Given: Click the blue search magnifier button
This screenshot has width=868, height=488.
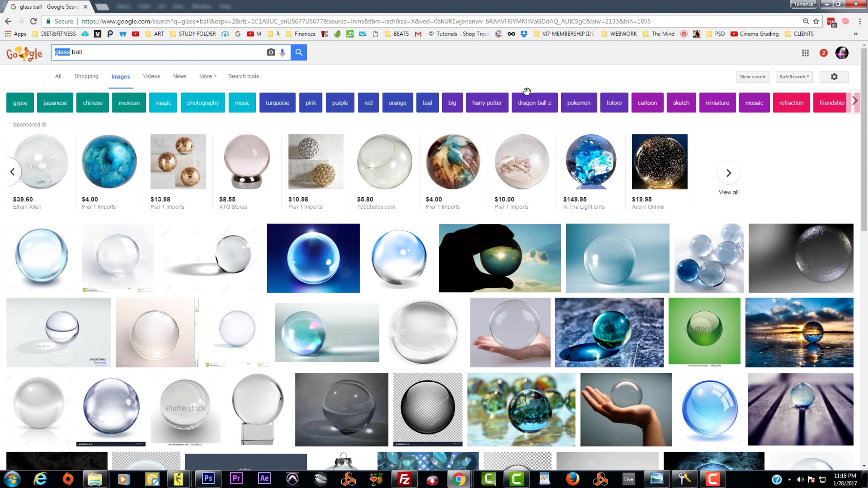Looking at the screenshot, I should 299,52.
